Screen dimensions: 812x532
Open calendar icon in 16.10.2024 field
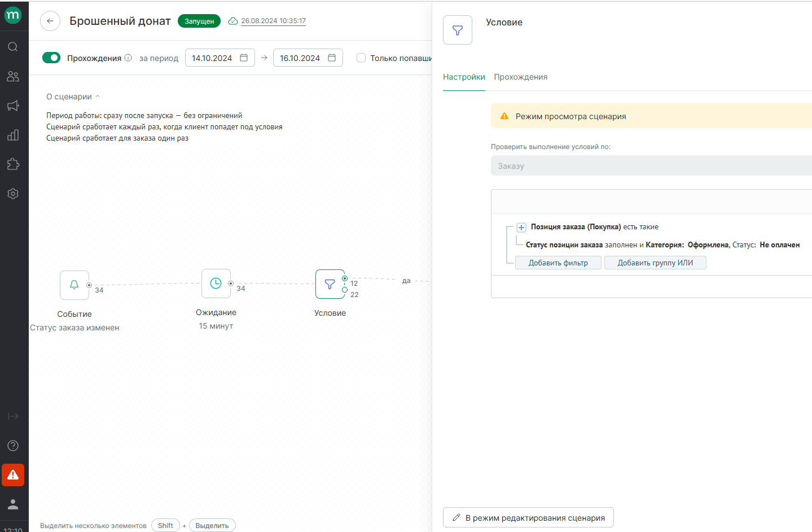[332, 58]
